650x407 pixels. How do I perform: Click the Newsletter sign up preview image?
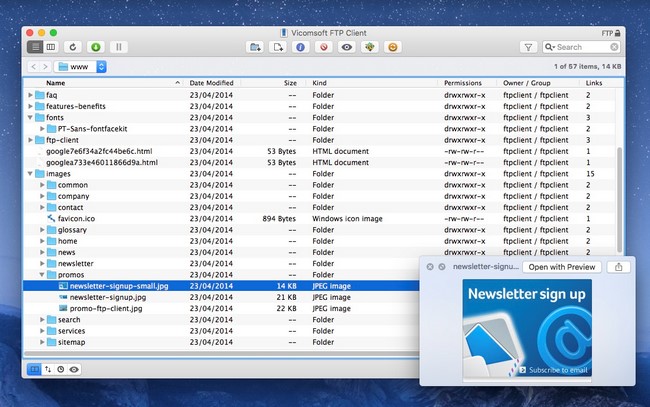(527, 328)
